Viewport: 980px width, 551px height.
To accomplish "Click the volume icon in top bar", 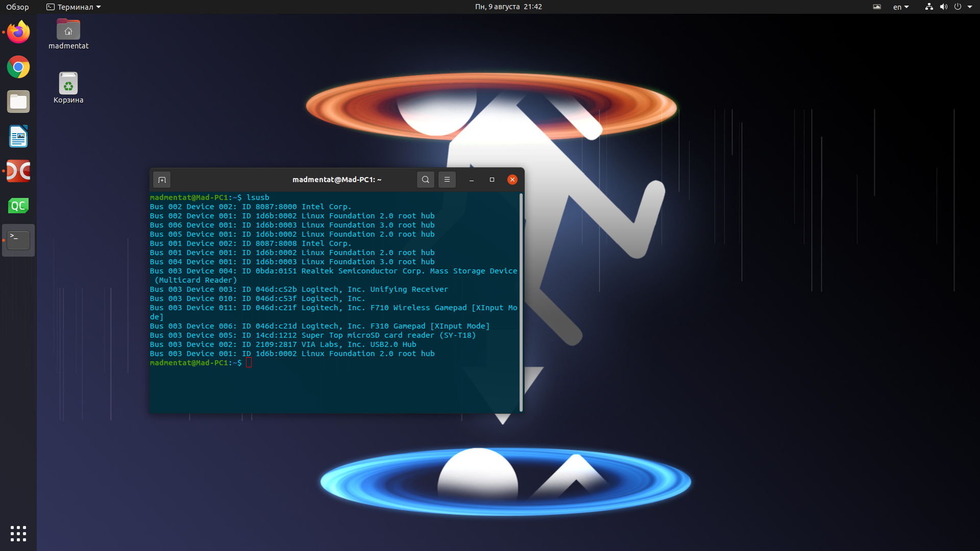I will (x=943, y=7).
